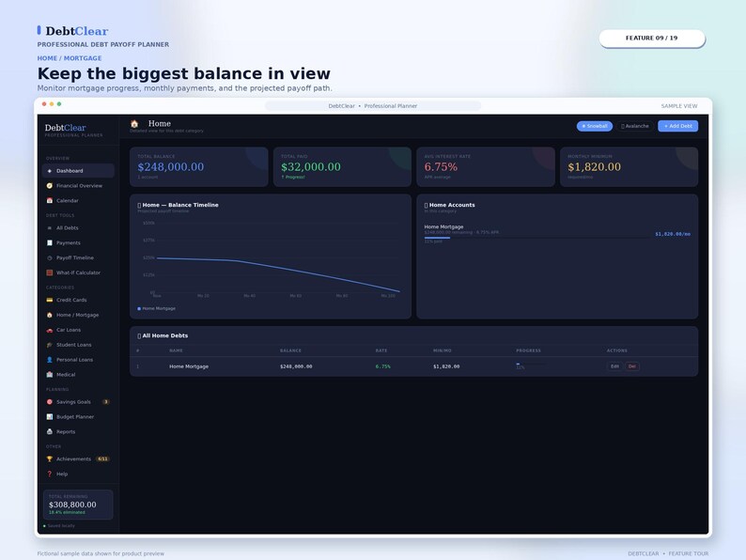
Task: Click the Reports printer icon
Action: 50,431
